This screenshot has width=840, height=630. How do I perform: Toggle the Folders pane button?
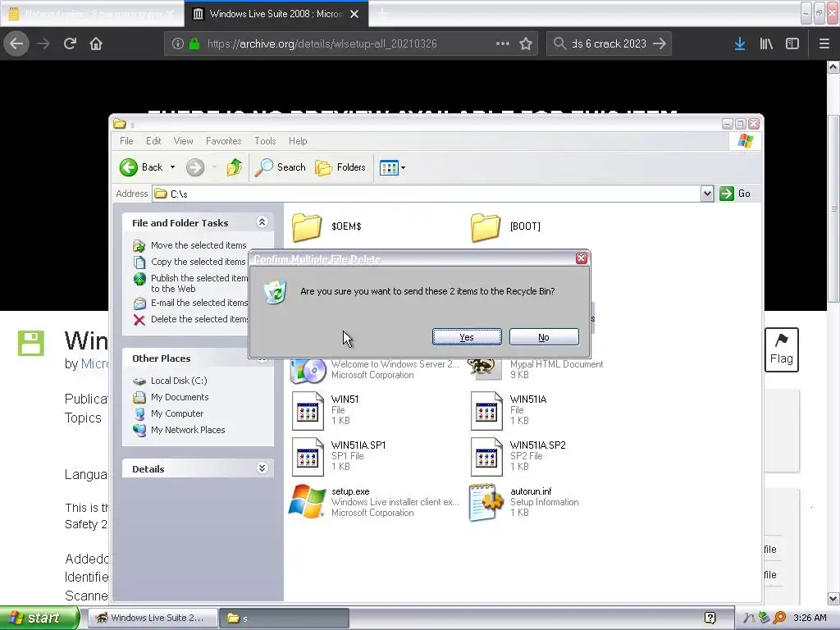[x=340, y=167]
